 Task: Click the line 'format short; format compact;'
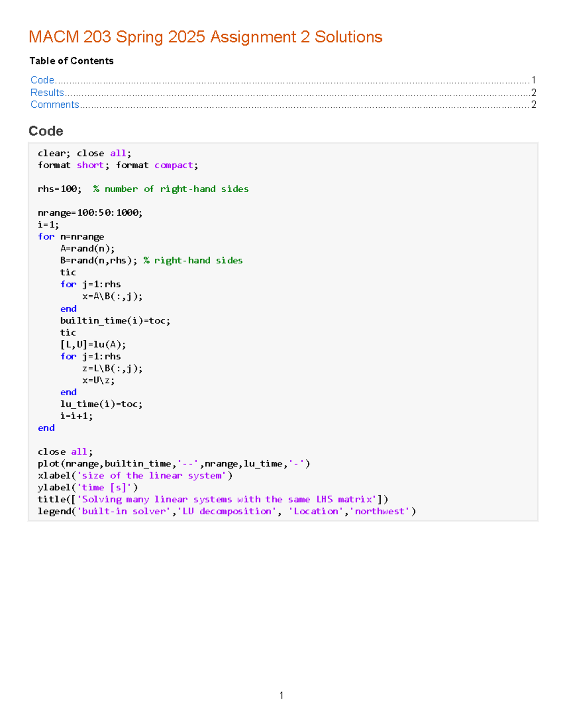[x=118, y=165]
